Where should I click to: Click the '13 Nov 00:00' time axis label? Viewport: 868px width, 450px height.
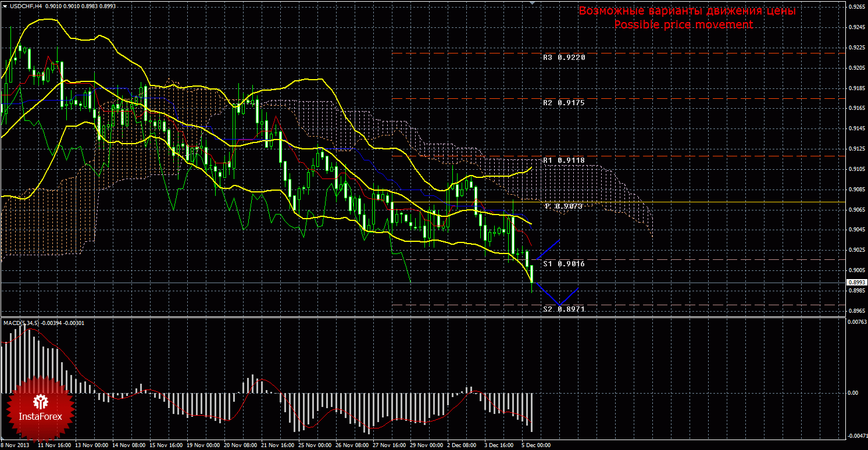coord(91,446)
